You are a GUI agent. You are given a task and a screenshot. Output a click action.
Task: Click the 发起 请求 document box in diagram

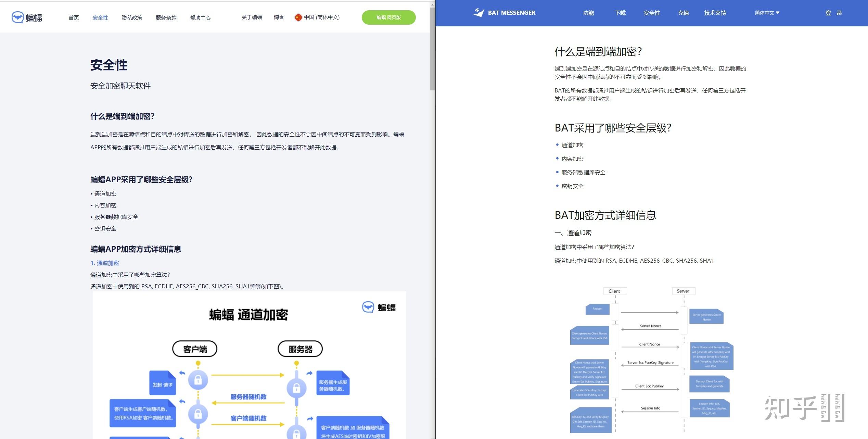[x=163, y=383]
